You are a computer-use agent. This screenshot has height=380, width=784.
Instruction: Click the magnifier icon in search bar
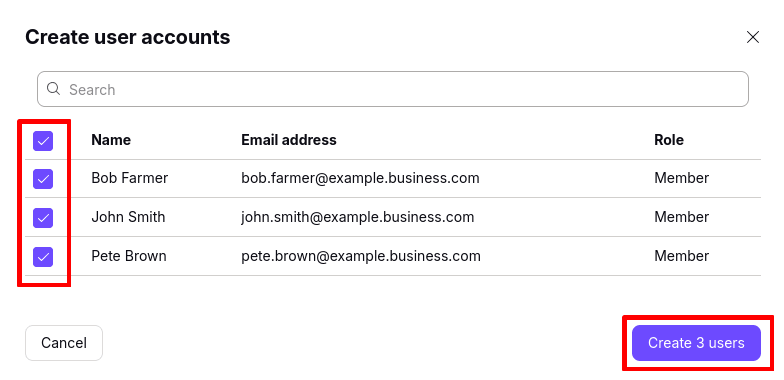[53, 89]
